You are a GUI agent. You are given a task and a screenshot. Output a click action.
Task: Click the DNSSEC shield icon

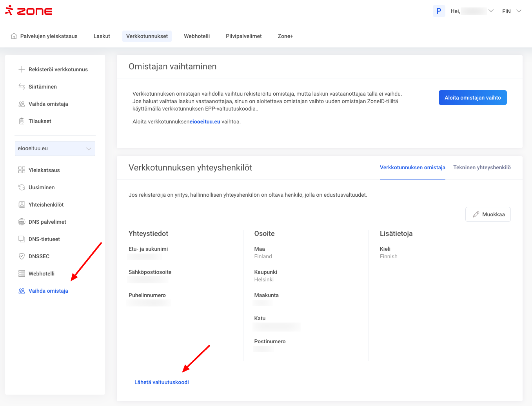22,256
